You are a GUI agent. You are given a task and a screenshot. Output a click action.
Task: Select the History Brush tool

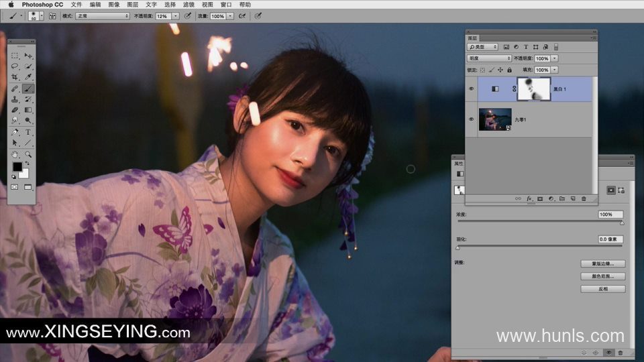coord(28,99)
